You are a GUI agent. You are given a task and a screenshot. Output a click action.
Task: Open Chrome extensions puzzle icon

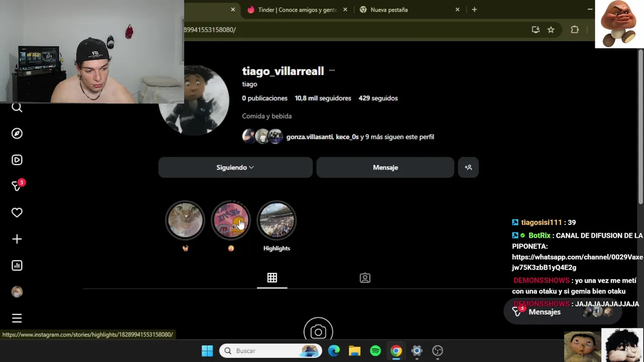coord(575,30)
